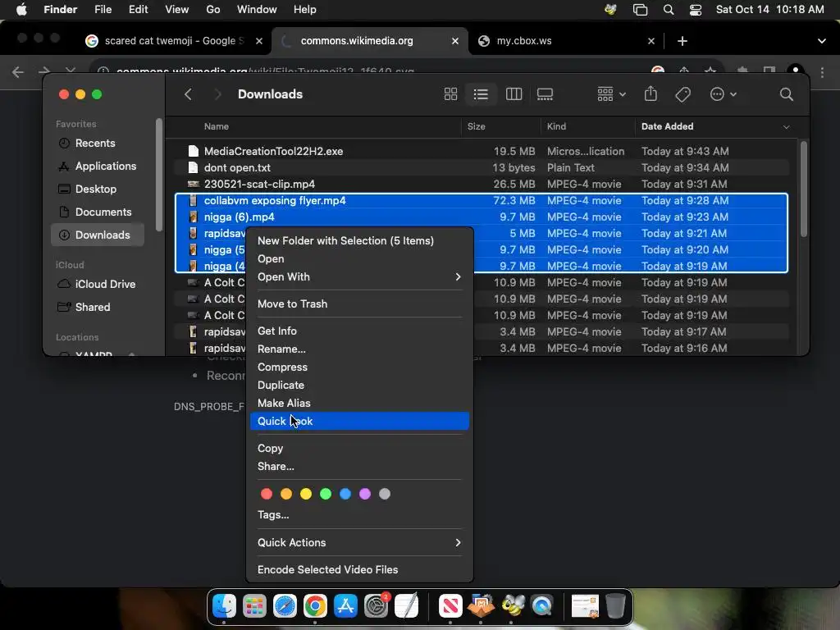Viewport: 840px width, 630px height.
Task: Choose Share... in the context menu
Action: [359, 466]
